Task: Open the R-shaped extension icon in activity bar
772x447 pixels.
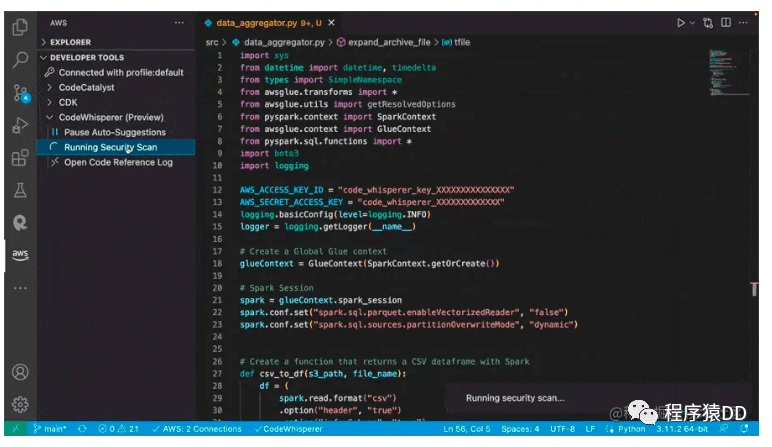Action: [20, 223]
